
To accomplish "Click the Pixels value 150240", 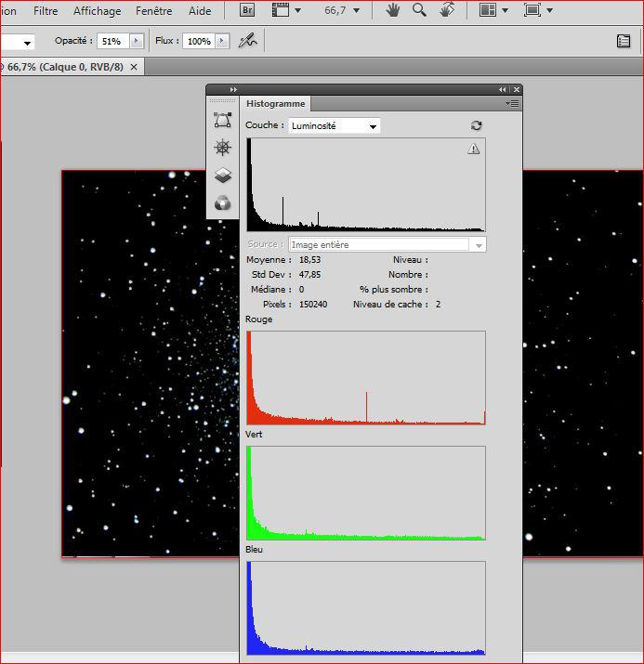I will (313, 304).
